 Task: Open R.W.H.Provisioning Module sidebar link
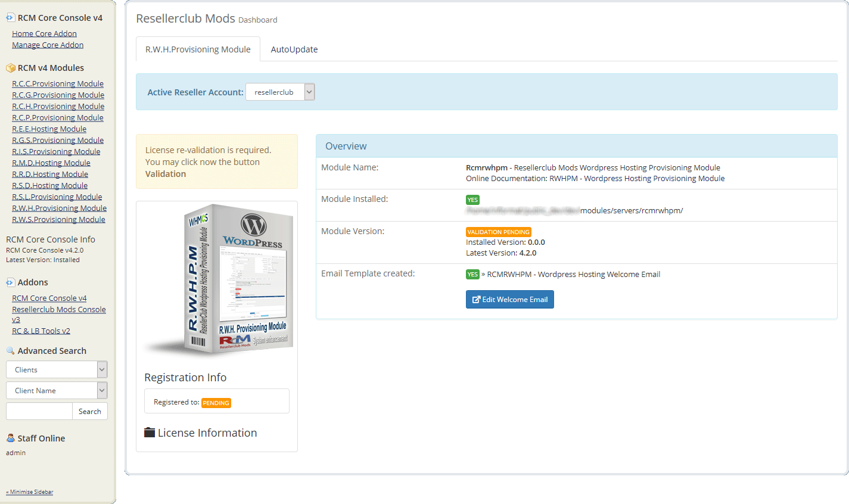59,208
